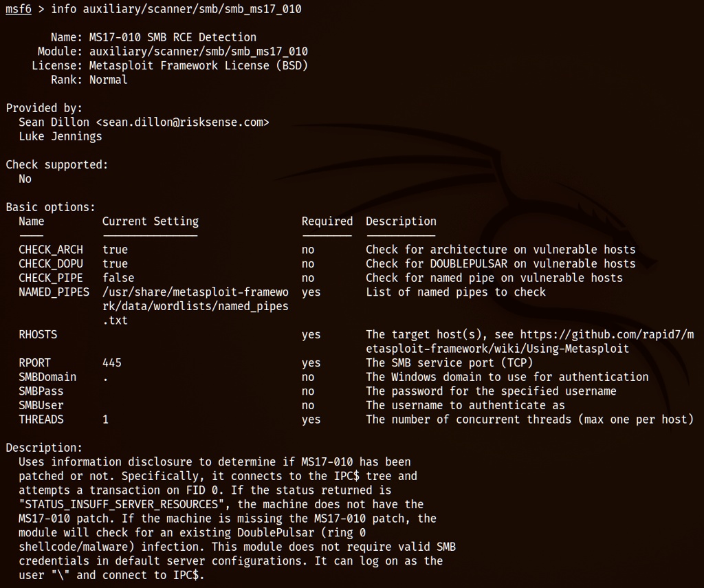Click the CHECK_DOPU option name

[51, 263]
